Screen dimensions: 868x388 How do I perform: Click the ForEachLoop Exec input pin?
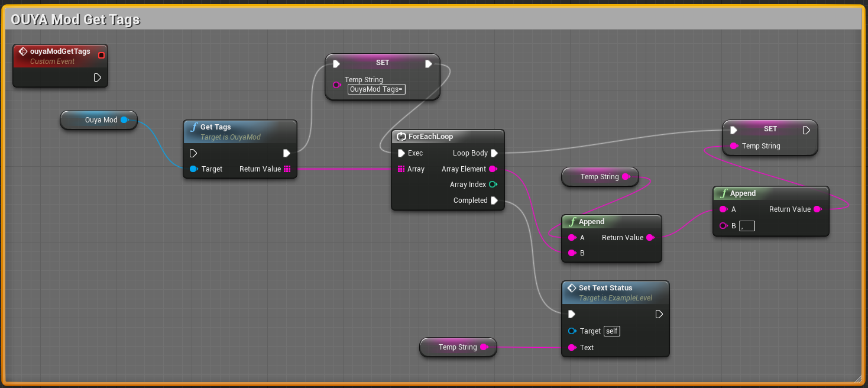pos(401,153)
